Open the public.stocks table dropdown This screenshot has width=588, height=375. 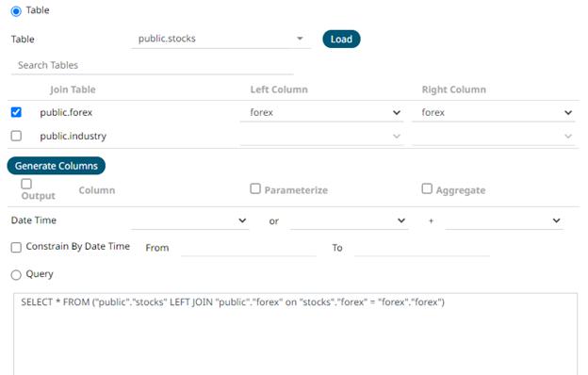click(x=220, y=39)
